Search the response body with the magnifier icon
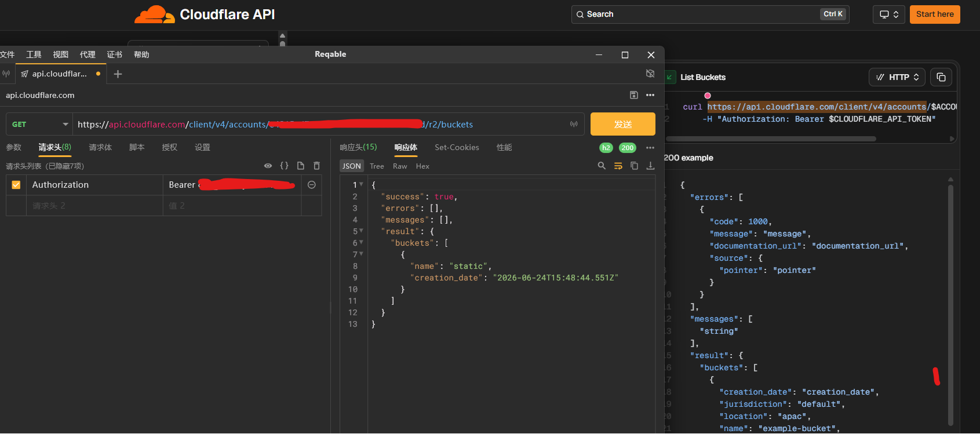Screen dimensions: 980x434 point(602,166)
